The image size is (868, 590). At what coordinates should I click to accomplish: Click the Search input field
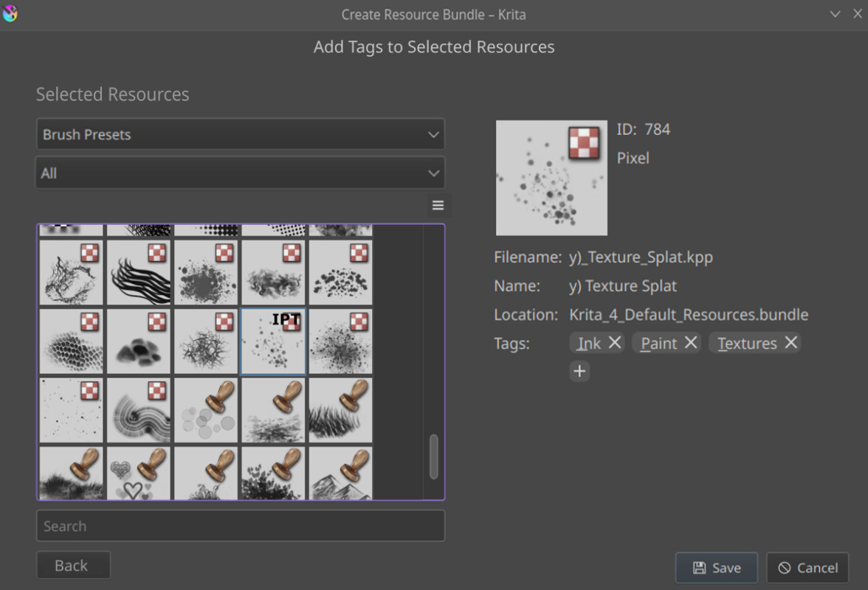pos(241,526)
